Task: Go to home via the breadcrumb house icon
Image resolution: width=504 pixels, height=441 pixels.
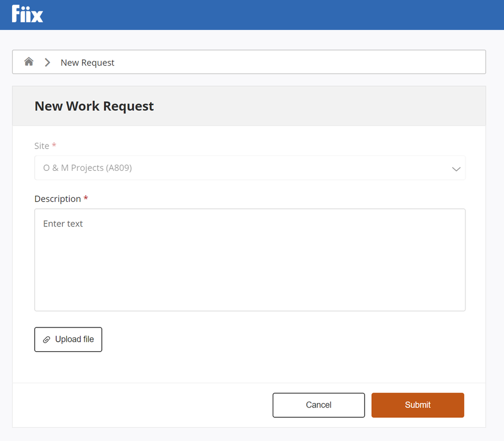Action: click(x=29, y=61)
